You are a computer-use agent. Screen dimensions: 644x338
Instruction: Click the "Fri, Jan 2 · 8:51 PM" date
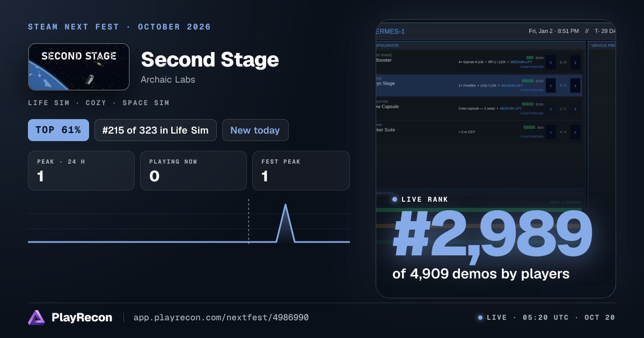coord(553,31)
